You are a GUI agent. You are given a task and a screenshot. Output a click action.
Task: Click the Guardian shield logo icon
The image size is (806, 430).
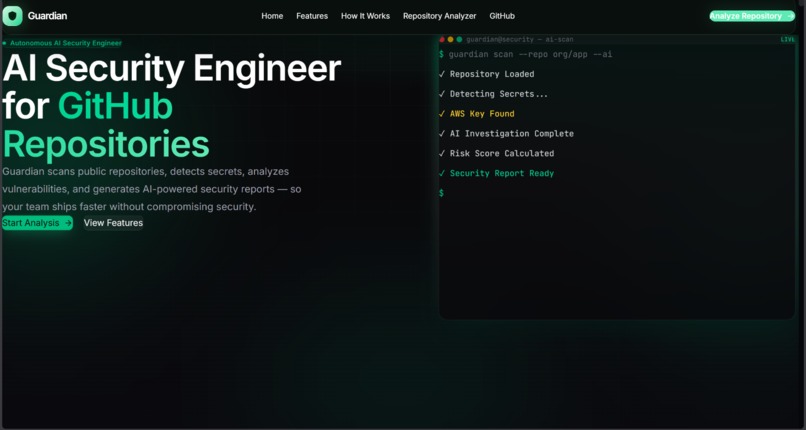click(12, 16)
